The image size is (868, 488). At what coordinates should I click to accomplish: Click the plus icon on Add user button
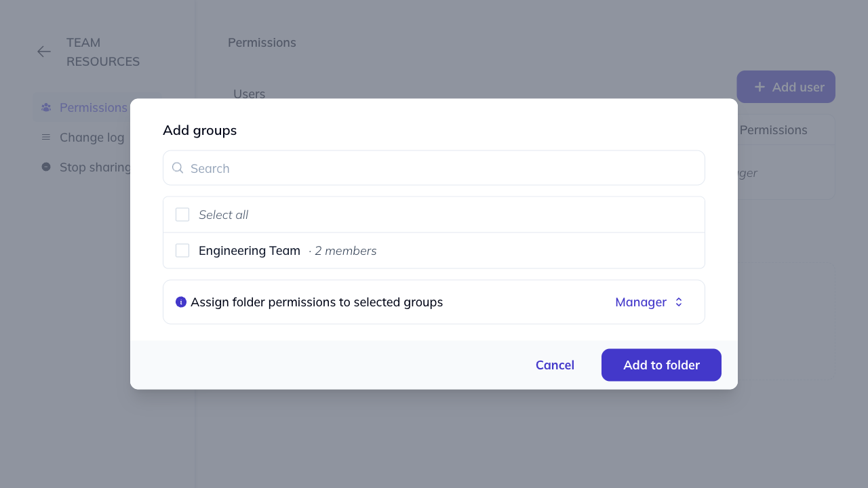(x=759, y=87)
